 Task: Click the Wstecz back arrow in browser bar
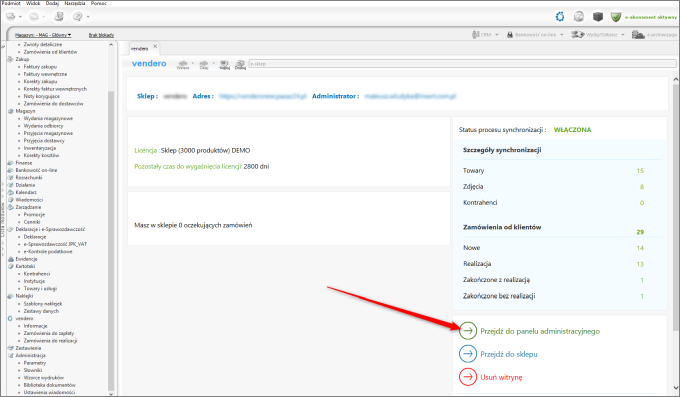(183, 64)
